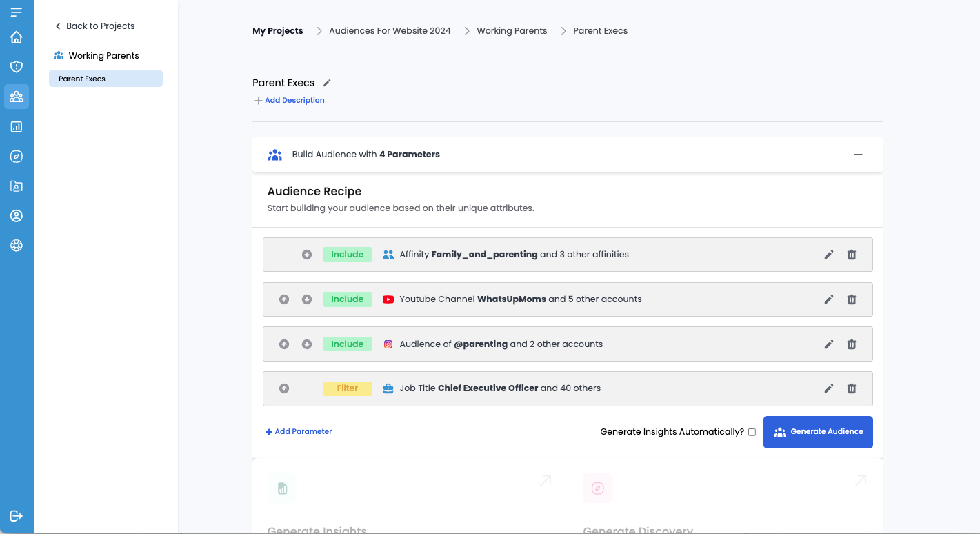Image resolution: width=980 pixels, height=534 pixels.
Task: Click the Generate Audience button
Action: (x=818, y=432)
